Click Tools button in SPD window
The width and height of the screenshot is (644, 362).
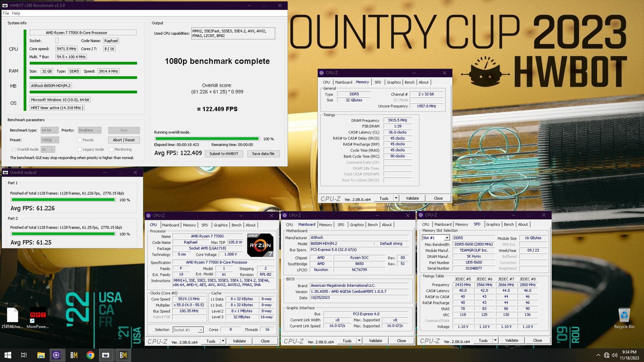483,340
